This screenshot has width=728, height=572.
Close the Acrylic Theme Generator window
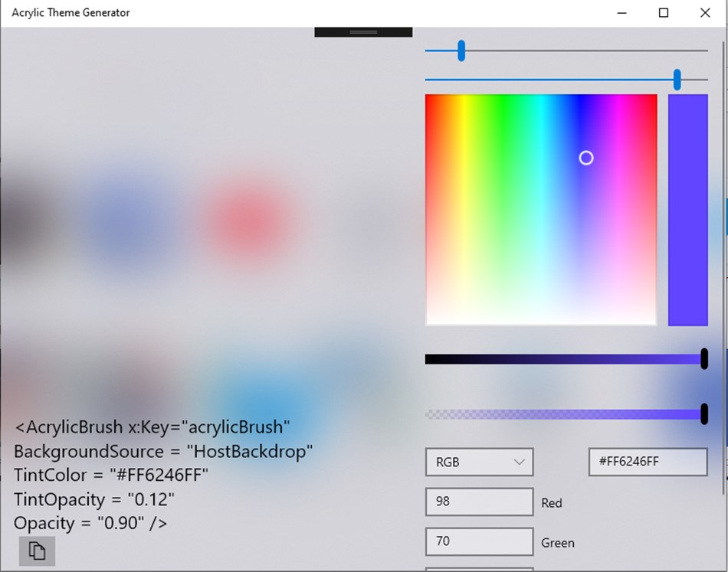(705, 13)
